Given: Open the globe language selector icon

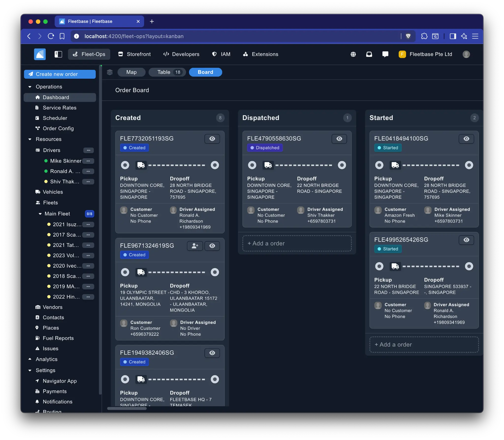Looking at the screenshot, I should (353, 54).
